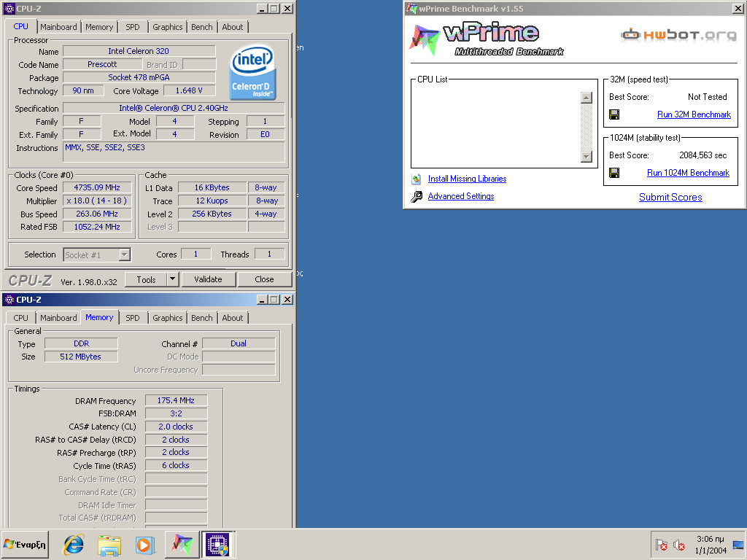747x560 pixels.
Task: Open the Έναρξη Start button
Action: pos(25,544)
